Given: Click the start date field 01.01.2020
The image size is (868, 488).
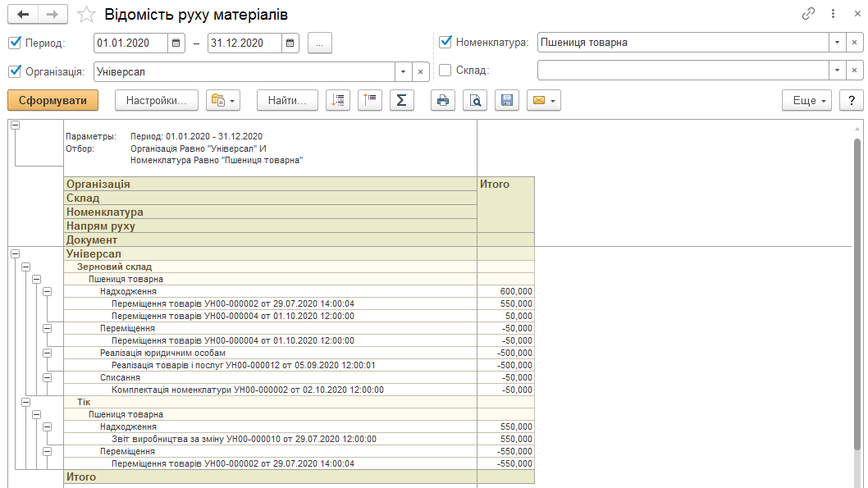Looking at the screenshot, I should point(130,43).
